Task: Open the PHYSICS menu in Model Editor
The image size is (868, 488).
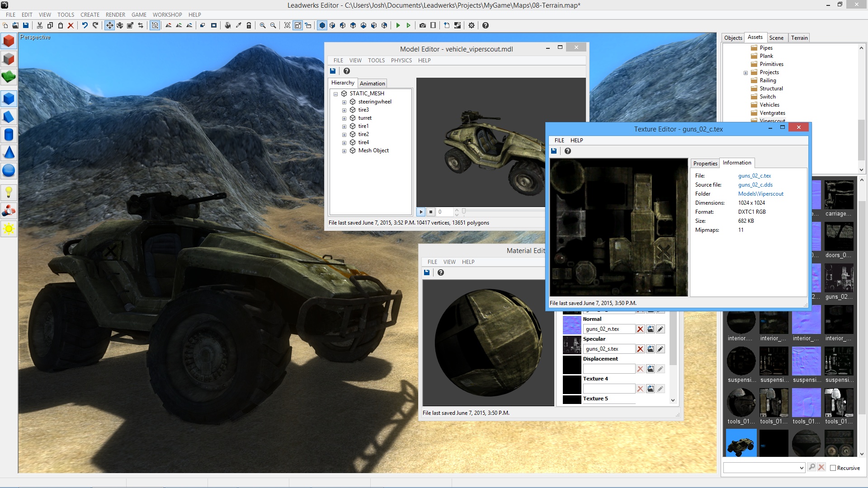Action: pos(401,60)
